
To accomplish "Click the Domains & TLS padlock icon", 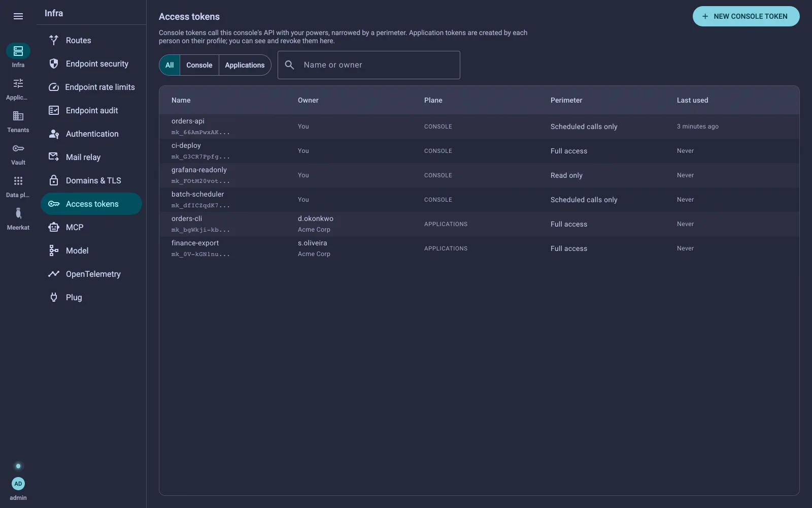I will 54,180.
